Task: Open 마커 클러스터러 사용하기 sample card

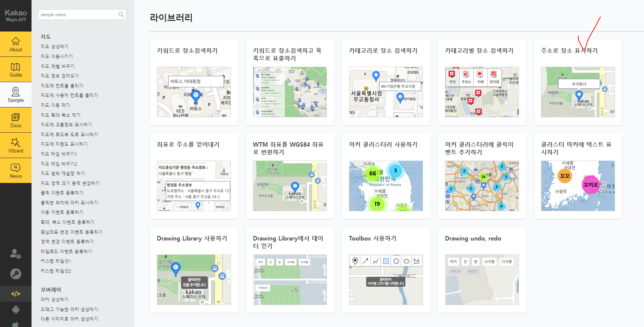Action: 386,176
